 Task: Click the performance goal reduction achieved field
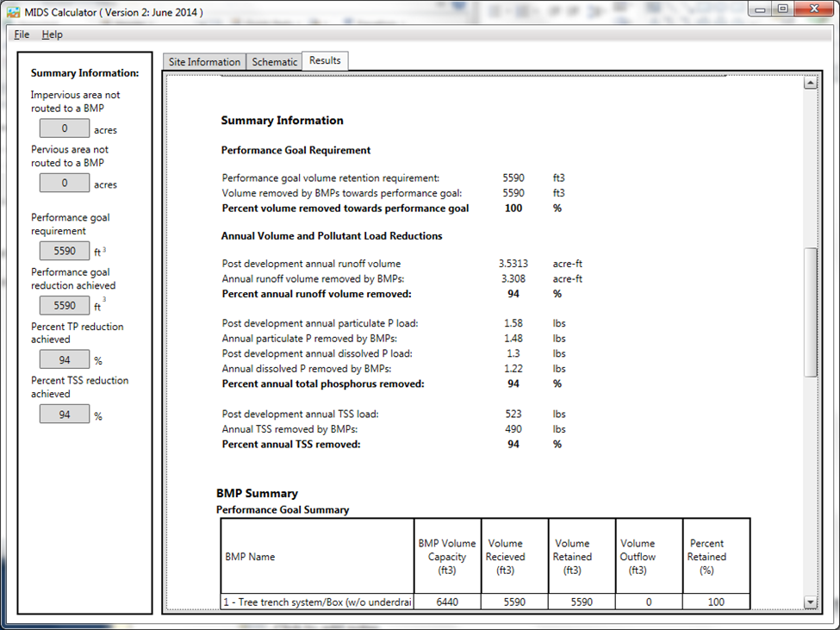click(x=65, y=305)
